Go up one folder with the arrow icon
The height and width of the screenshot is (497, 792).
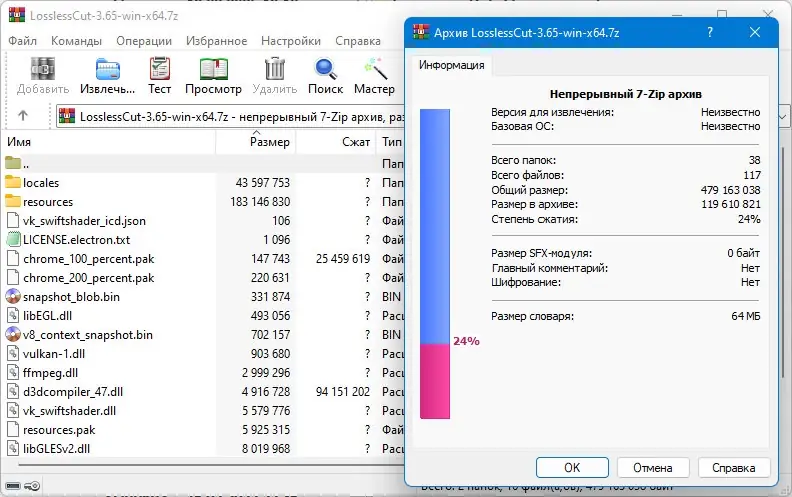point(23,116)
